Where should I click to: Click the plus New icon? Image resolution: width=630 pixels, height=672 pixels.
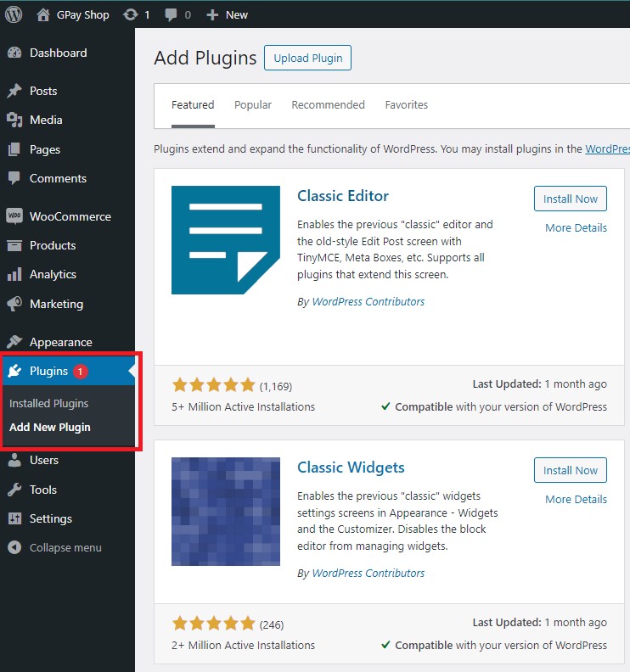[x=212, y=15]
